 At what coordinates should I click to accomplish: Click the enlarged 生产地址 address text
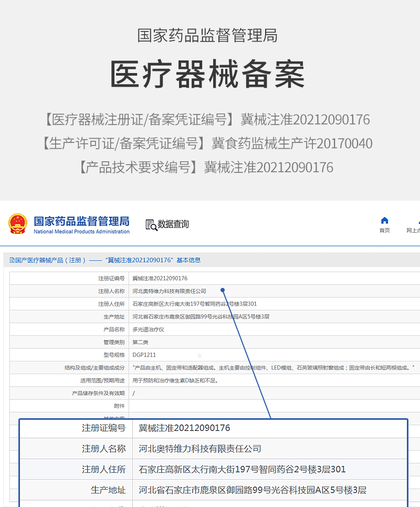click(x=253, y=490)
